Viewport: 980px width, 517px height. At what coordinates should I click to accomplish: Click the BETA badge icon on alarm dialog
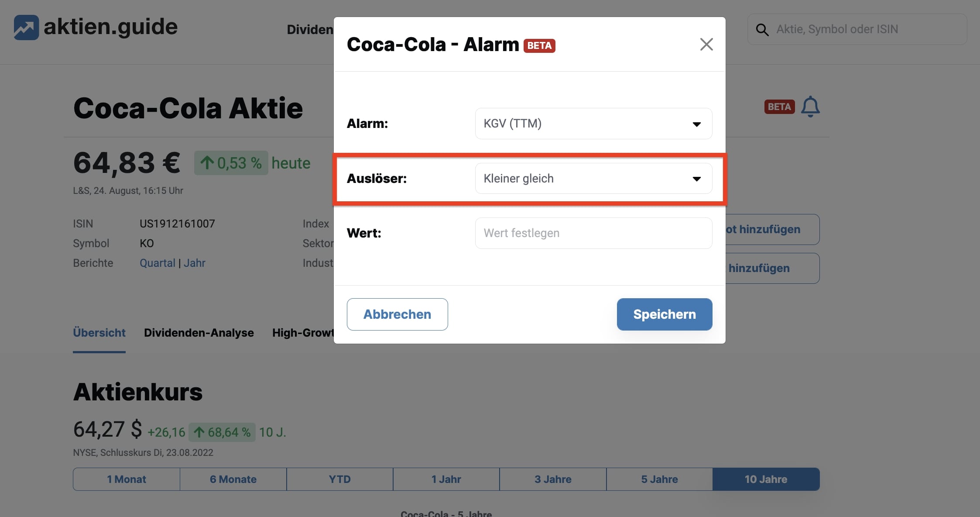pos(540,45)
